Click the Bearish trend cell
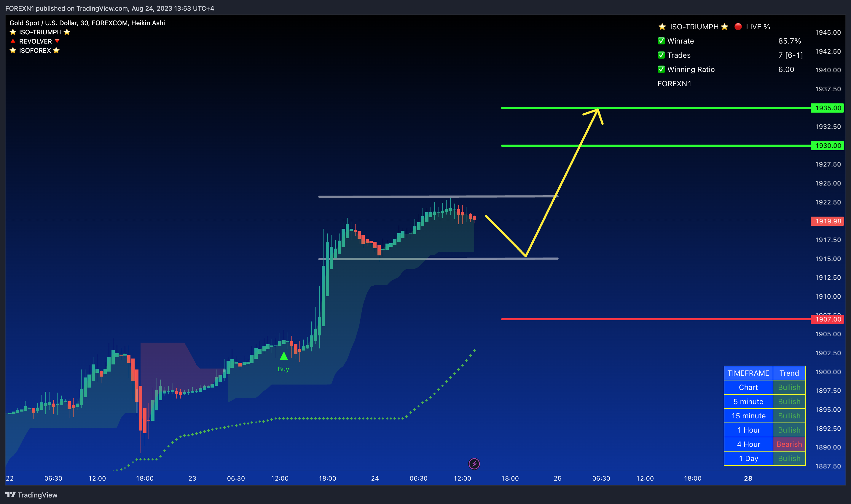This screenshot has width=851, height=504. tap(789, 444)
